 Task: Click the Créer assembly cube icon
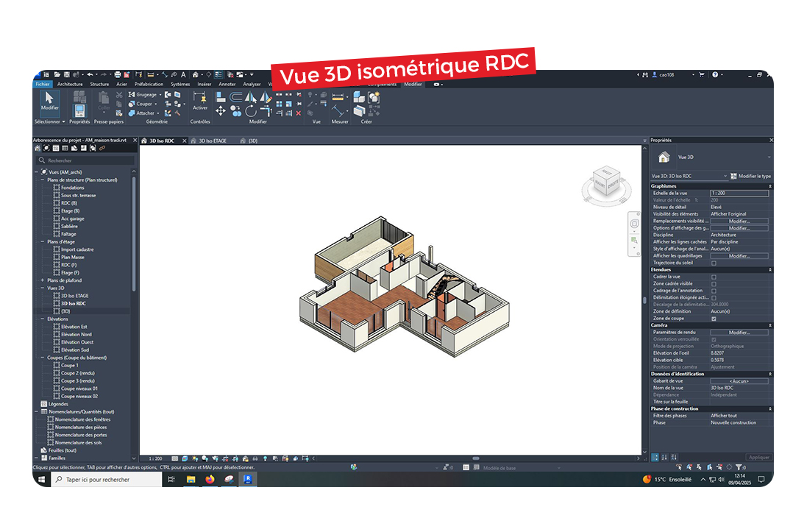click(x=359, y=96)
